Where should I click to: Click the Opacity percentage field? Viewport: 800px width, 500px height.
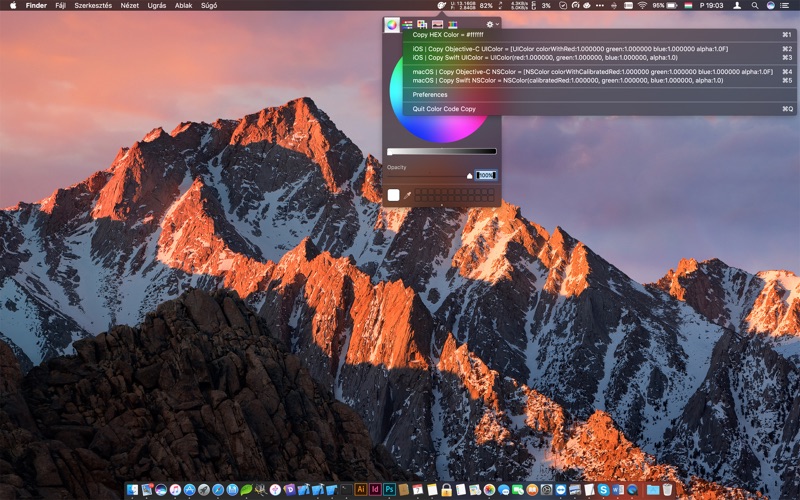pos(486,175)
